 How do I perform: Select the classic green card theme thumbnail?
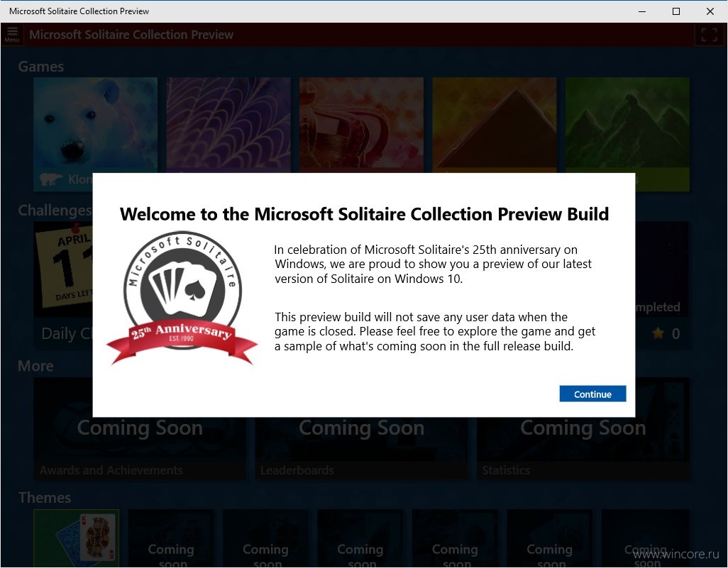click(x=77, y=538)
